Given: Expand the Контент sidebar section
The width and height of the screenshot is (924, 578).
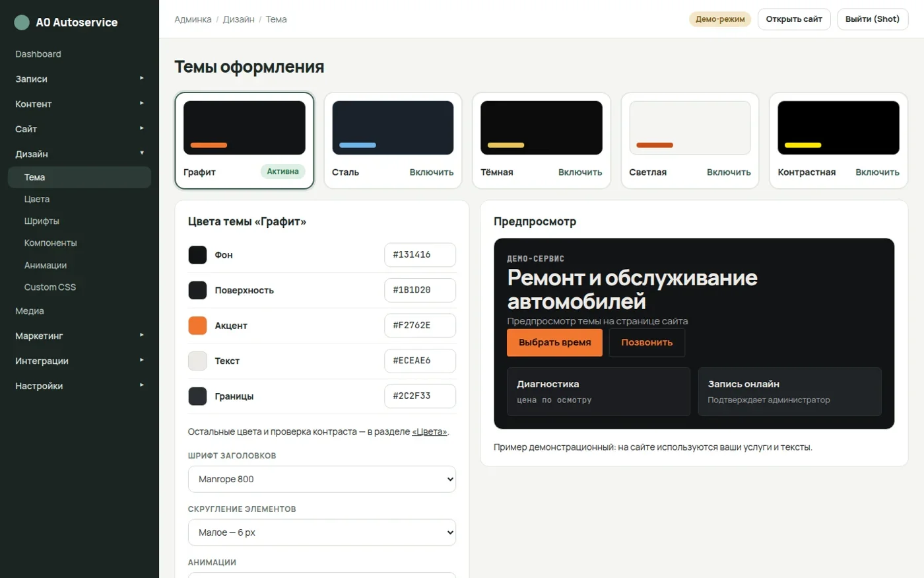Looking at the screenshot, I should pyautogui.click(x=79, y=104).
